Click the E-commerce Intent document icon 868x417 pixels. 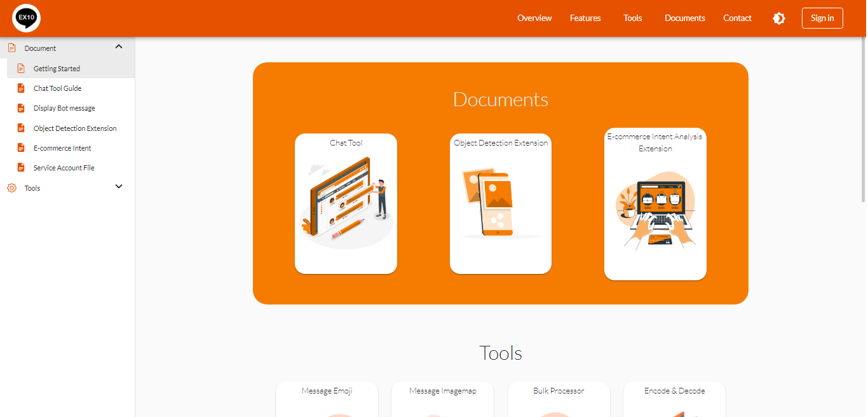(x=21, y=148)
